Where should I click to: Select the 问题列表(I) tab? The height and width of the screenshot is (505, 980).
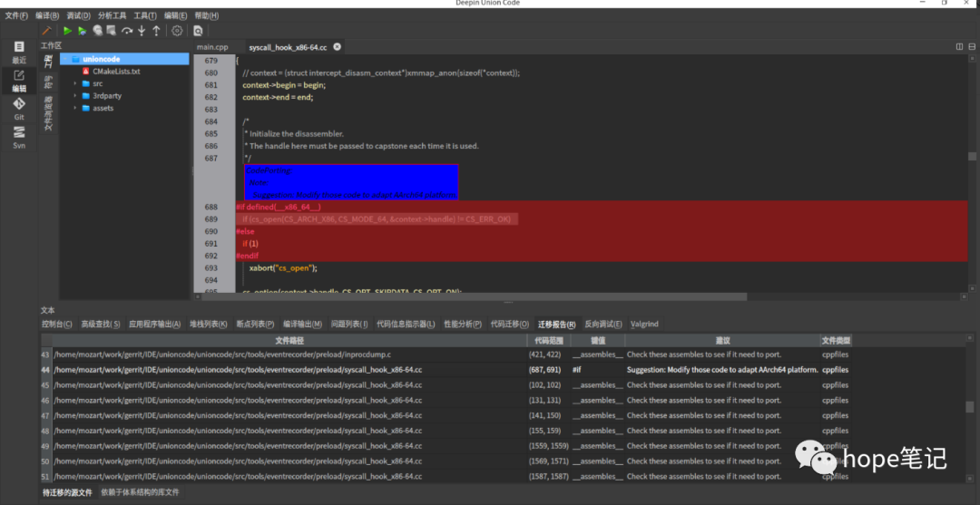349,324
